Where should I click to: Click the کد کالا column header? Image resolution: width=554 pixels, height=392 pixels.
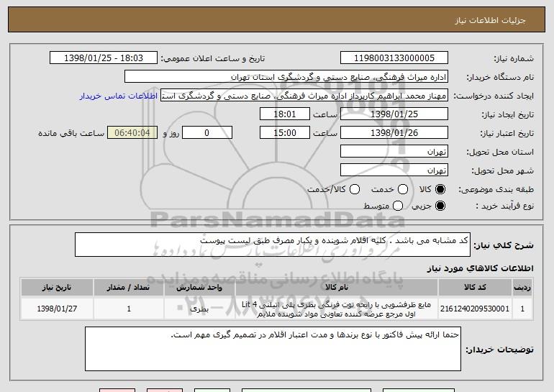click(x=475, y=288)
